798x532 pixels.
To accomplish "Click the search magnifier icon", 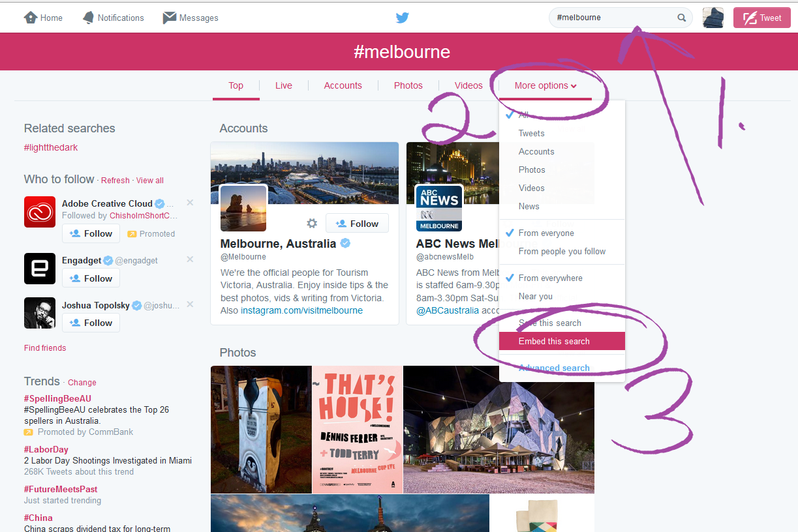I will (x=681, y=18).
